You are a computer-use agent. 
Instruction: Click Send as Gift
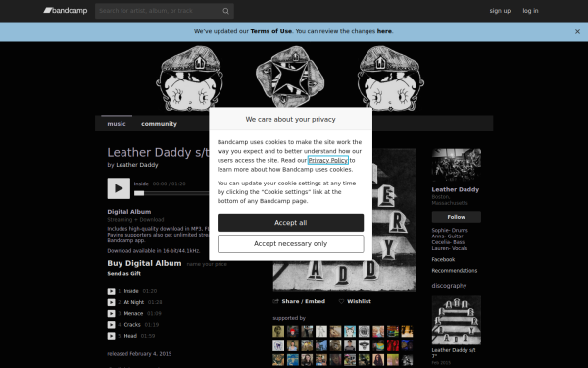pyautogui.click(x=124, y=274)
